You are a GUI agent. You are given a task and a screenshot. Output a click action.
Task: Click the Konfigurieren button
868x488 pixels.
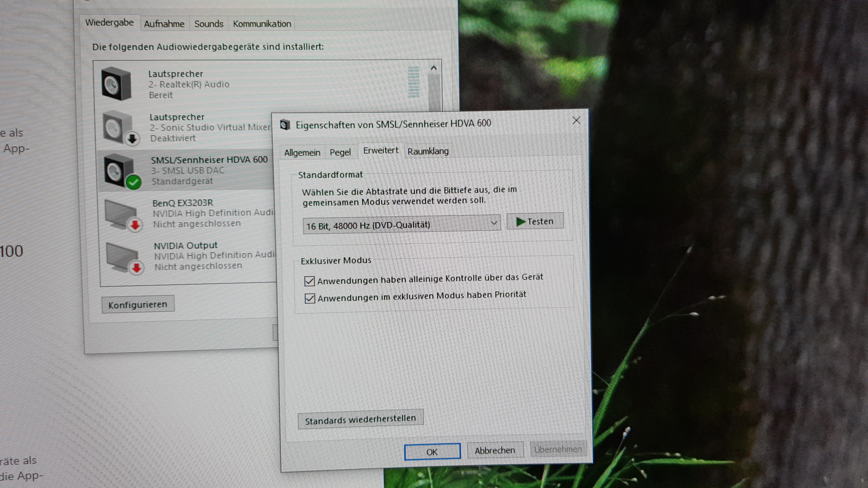click(x=137, y=305)
